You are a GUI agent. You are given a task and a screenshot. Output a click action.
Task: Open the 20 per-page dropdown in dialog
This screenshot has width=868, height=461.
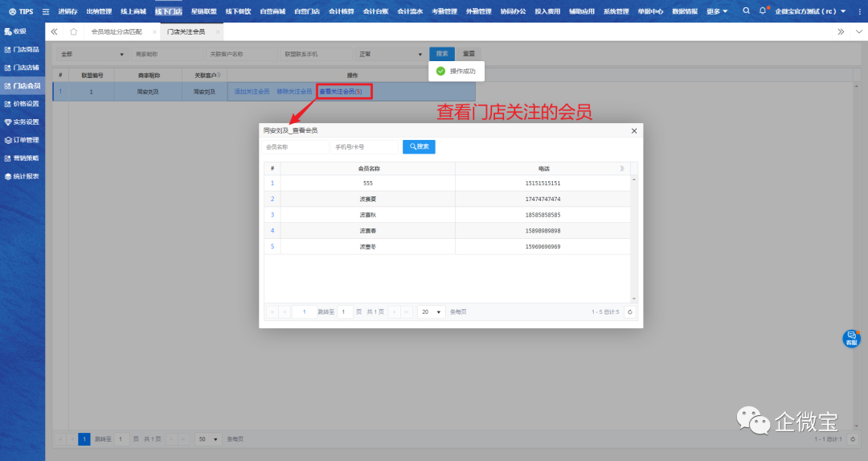[431, 312]
